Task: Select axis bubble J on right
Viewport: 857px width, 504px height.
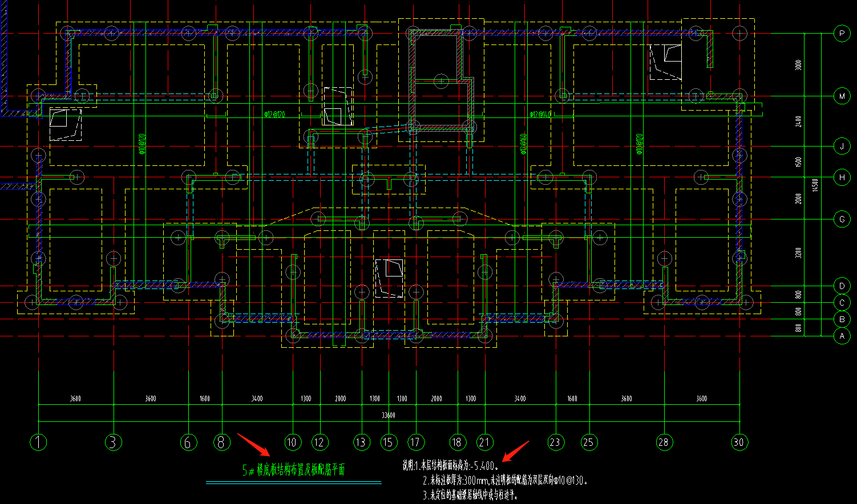Action: tap(842, 147)
